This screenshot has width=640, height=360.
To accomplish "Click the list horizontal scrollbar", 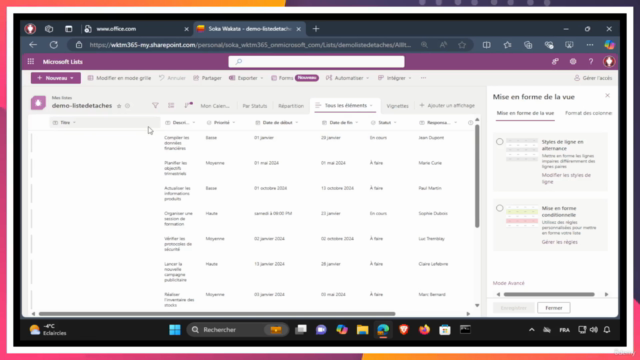I will coord(217,314).
